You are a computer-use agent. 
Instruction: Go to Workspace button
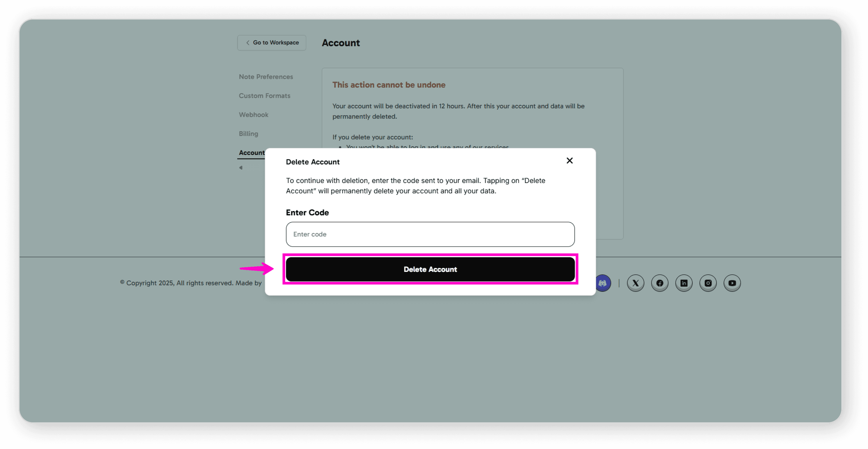(272, 43)
